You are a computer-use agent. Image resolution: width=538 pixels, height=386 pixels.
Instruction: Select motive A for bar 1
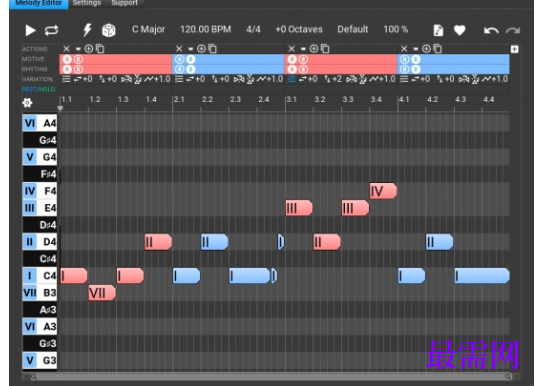pyautogui.click(x=67, y=59)
